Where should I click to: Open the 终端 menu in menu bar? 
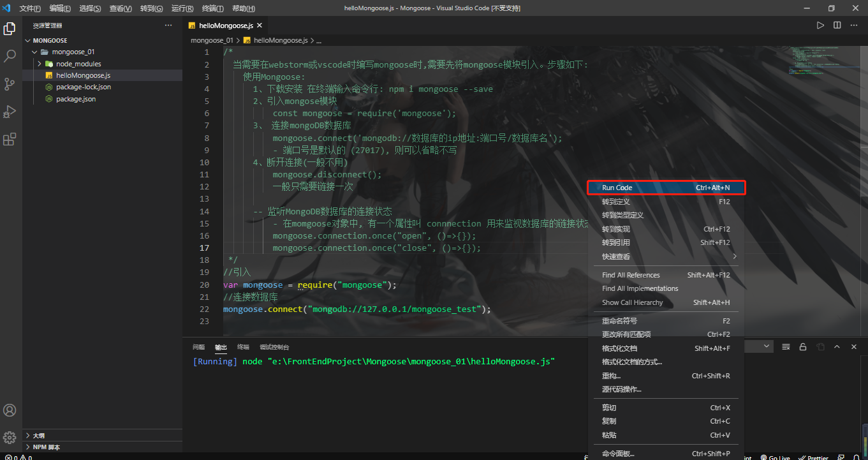coord(212,8)
